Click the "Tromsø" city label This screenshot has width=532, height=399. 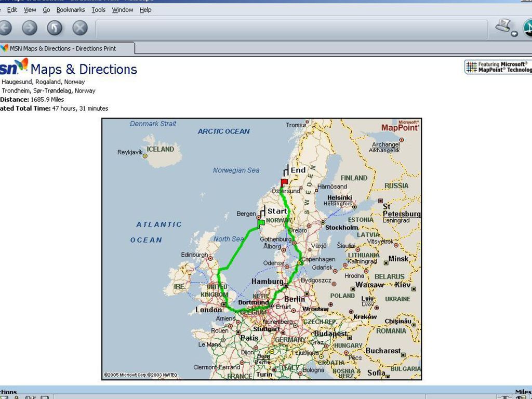click(296, 125)
